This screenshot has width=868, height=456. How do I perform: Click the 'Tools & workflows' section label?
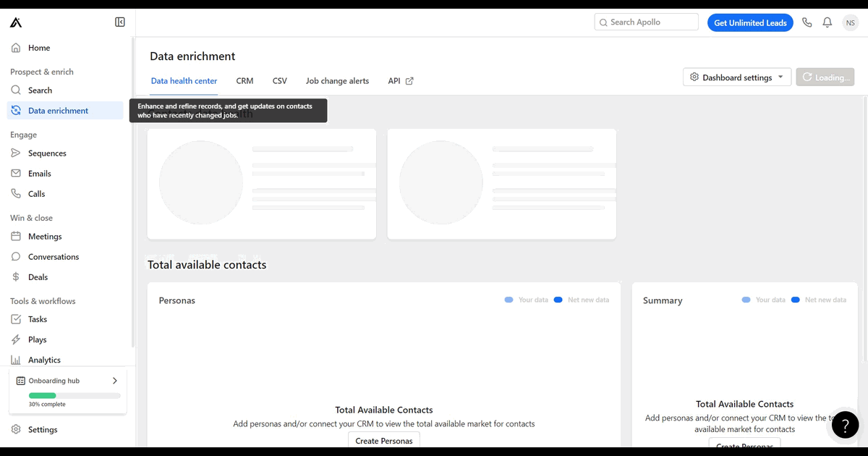[43, 301]
